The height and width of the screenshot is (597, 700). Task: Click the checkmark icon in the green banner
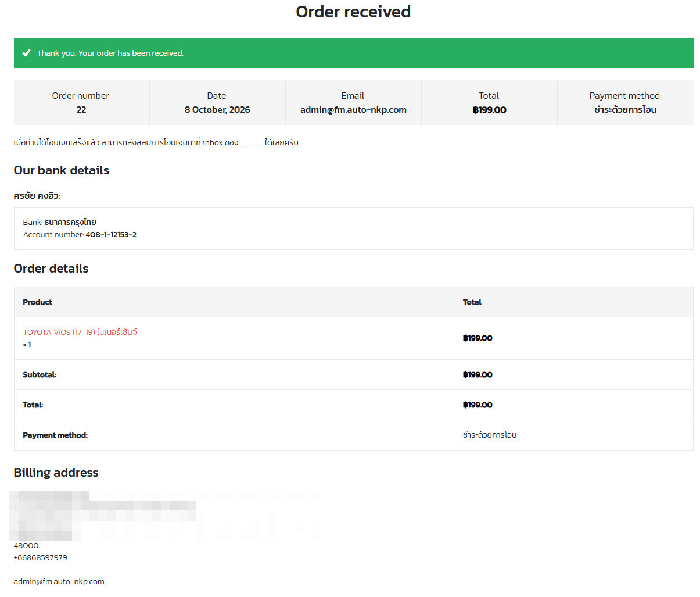coord(26,53)
